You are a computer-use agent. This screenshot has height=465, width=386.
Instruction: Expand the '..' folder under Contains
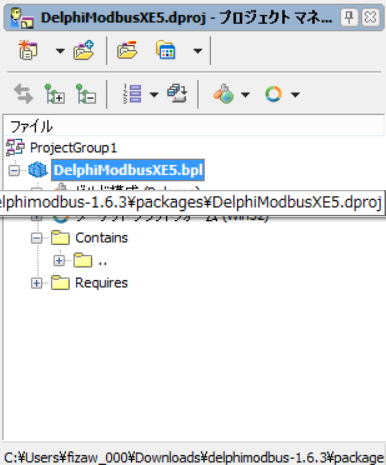[x=59, y=260]
